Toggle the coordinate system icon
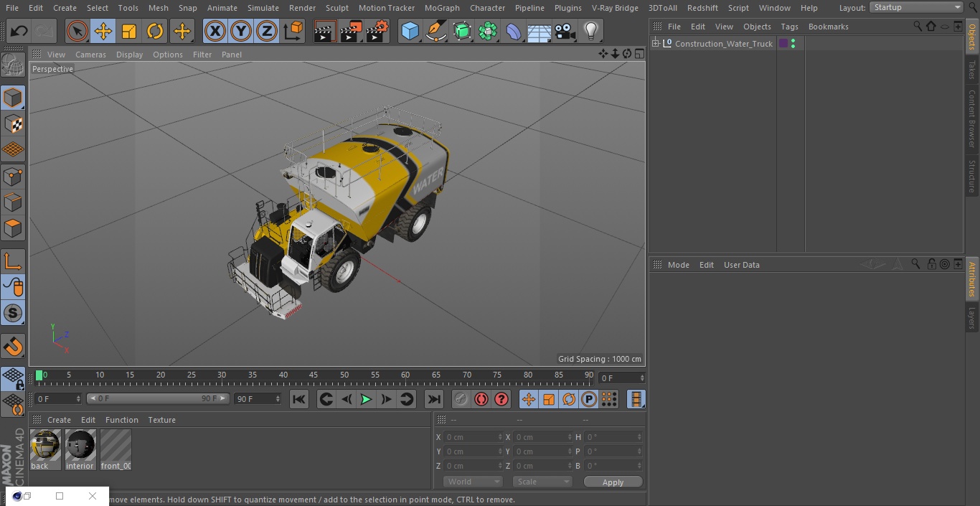 293,31
